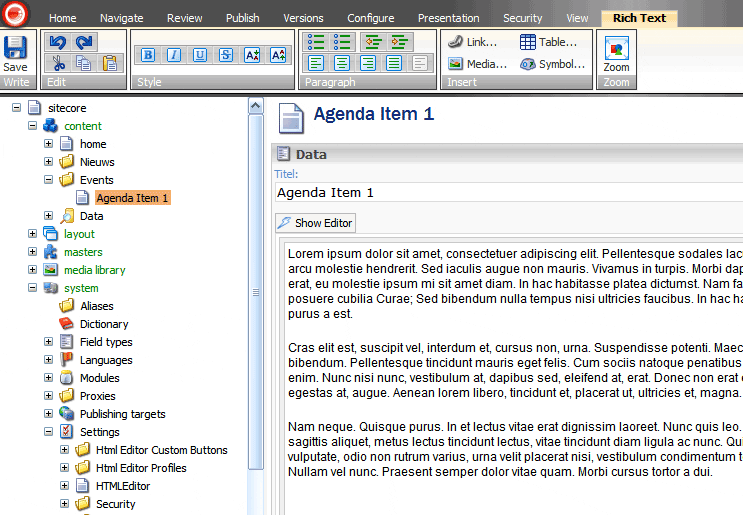Image resolution: width=743 pixels, height=515 pixels.
Task: Click Link... in the Insert group
Action: pyautogui.click(x=472, y=42)
